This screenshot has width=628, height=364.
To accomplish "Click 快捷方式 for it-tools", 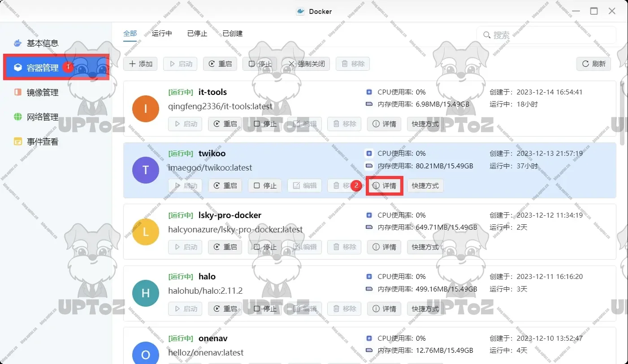I will click(425, 124).
